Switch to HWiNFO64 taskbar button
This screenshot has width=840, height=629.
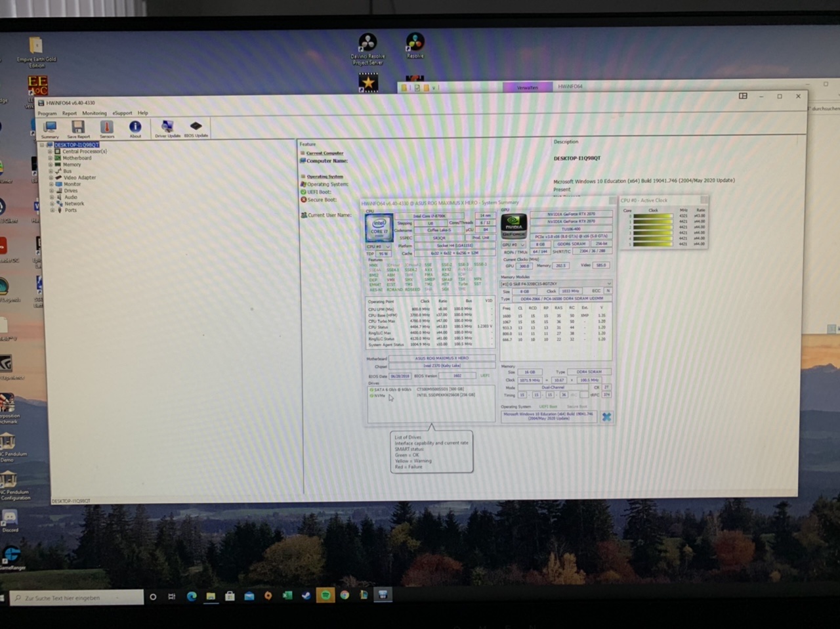[383, 595]
